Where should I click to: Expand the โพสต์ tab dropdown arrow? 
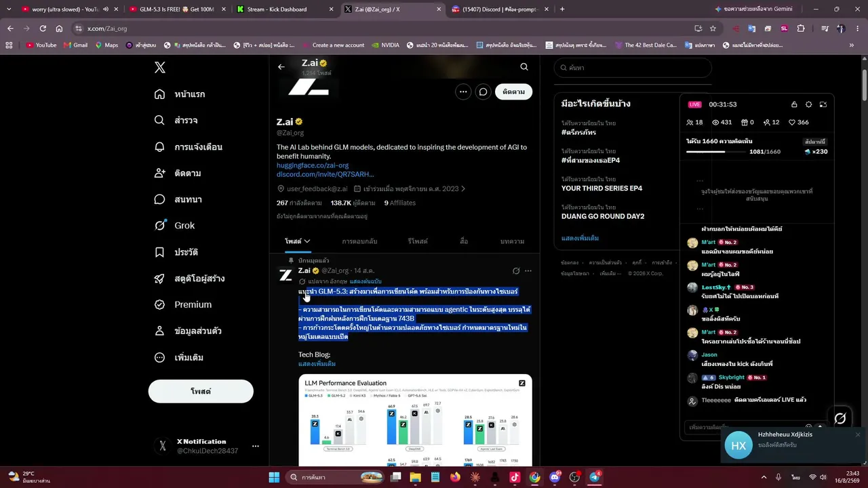point(307,241)
